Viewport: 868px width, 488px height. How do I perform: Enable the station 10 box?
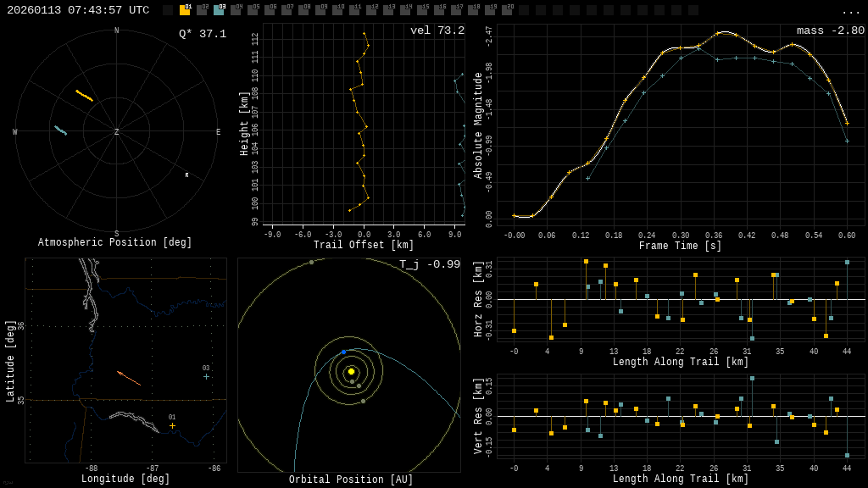(337, 10)
